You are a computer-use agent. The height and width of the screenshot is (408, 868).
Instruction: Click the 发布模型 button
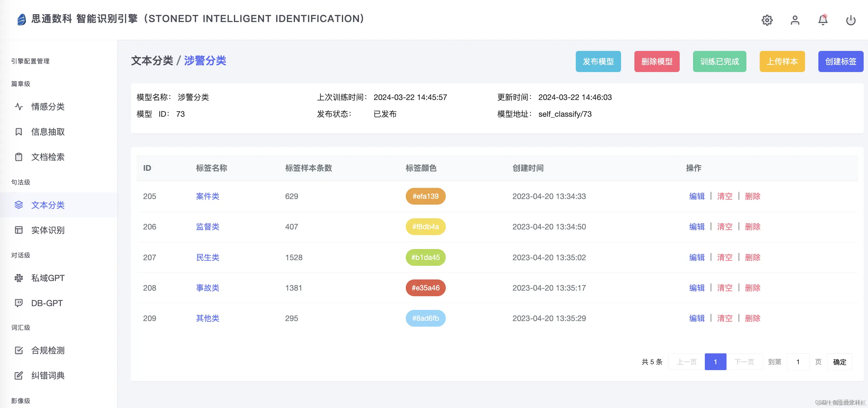tap(598, 61)
